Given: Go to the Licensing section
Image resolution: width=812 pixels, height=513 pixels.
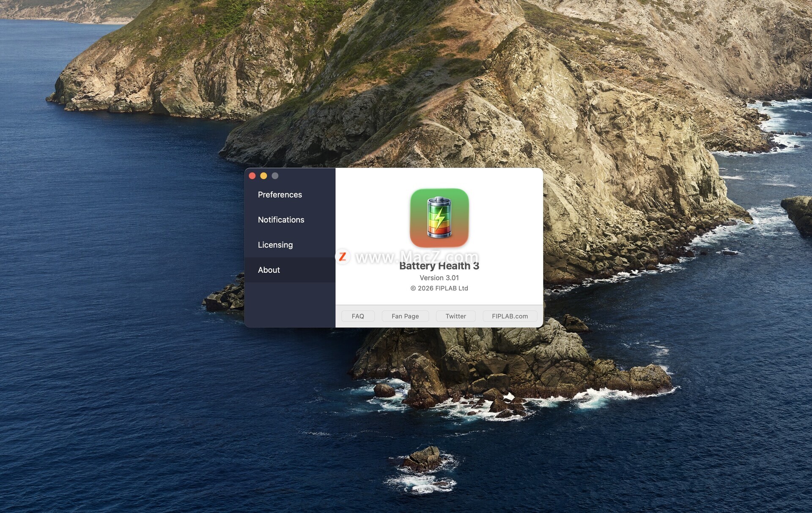Looking at the screenshot, I should coord(275,245).
